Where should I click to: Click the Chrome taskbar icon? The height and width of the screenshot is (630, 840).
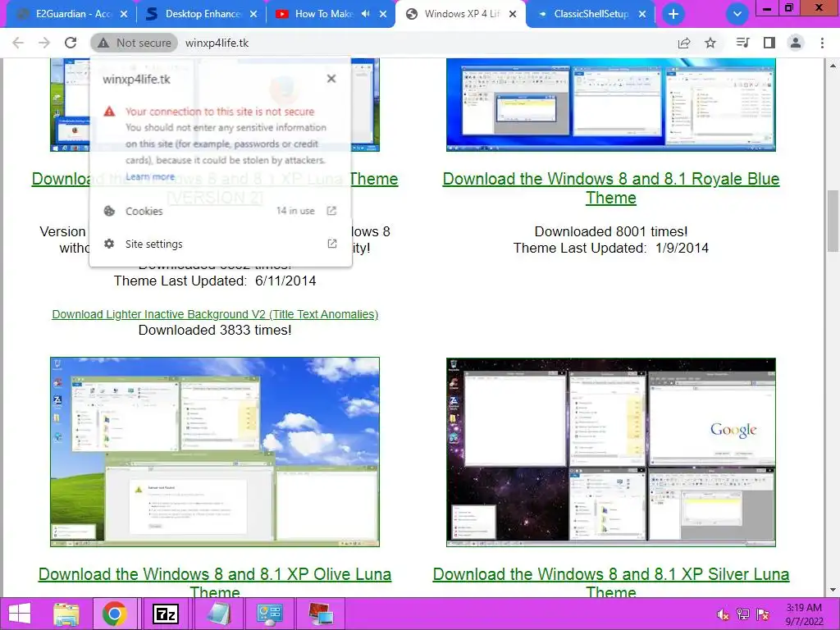[x=114, y=614]
